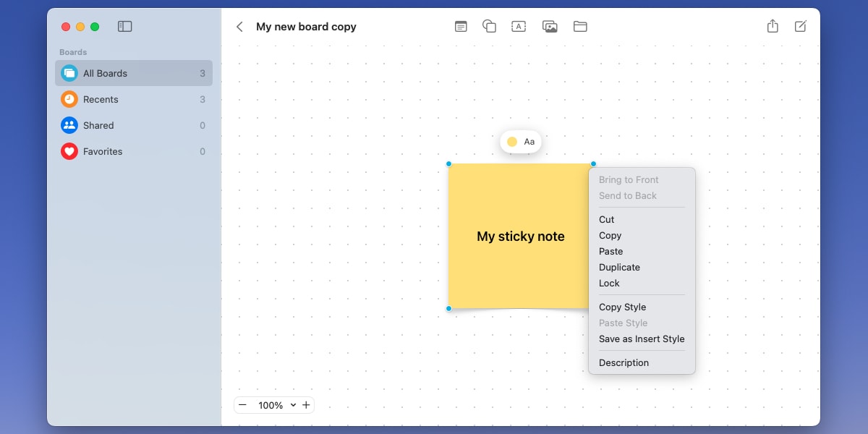Insert a sticky note from the toolbar
The width and height of the screenshot is (868, 434).
pos(461,27)
